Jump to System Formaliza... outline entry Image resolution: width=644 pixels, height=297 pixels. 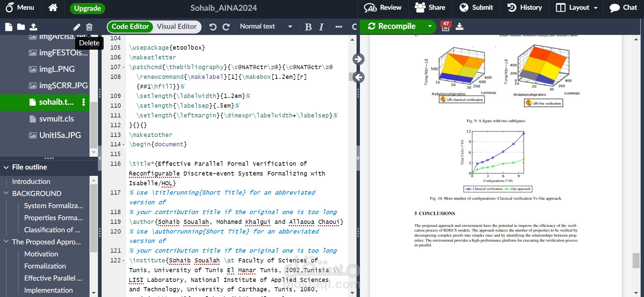coord(54,206)
